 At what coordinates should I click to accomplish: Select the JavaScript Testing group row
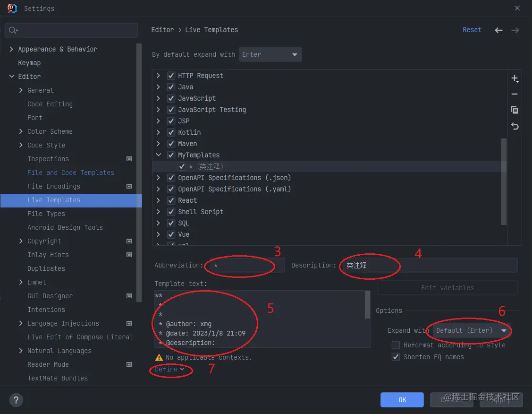329,110
